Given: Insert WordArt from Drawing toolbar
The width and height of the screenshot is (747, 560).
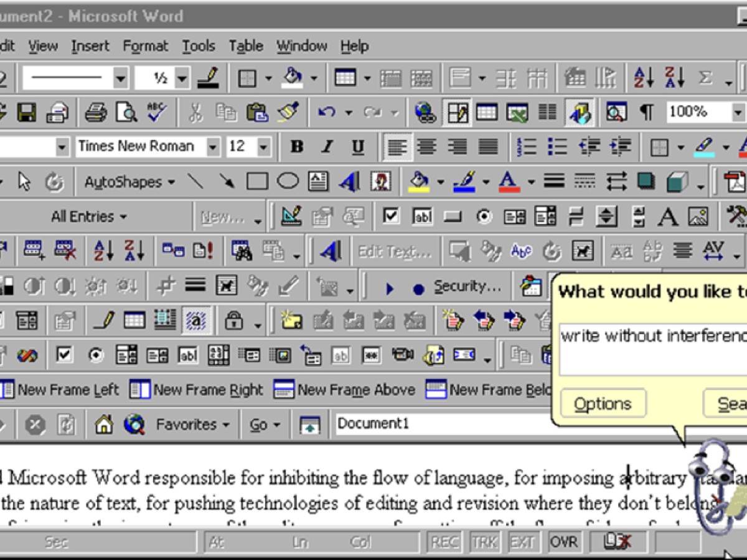Looking at the screenshot, I should (349, 182).
